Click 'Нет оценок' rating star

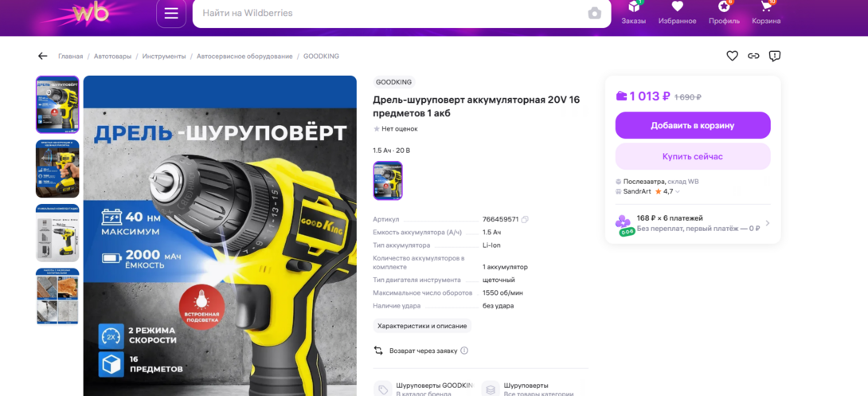(x=377, y=129)
